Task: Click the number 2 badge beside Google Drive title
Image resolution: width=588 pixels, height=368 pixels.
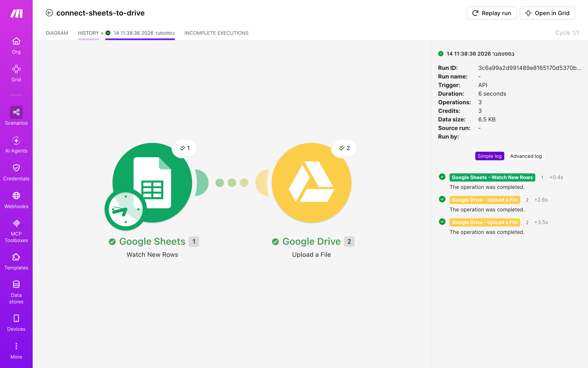Action: click(x=349, y=242)
